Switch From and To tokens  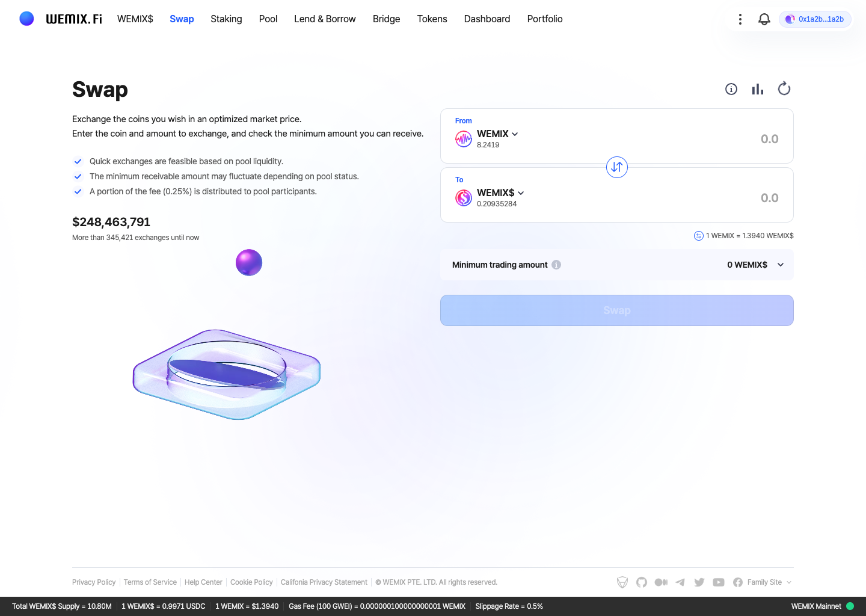pyautogui.click(x=617, y=167)
